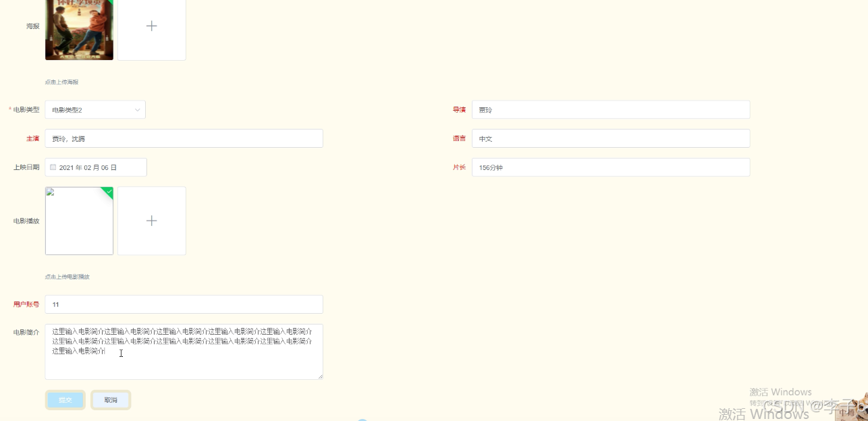Focus the 语言 input field
The width and height of the screenshot is (868, 421).
pyautogui.click(x=611, y=138)
